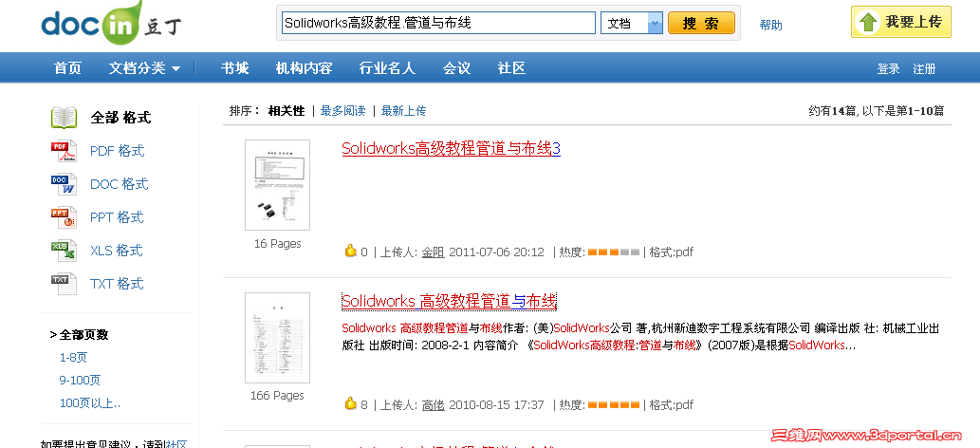Image resolution: width=980 pixels, height=448 pixels.
Task: Filter documents with 1-8页
Action: click(73, 357)
